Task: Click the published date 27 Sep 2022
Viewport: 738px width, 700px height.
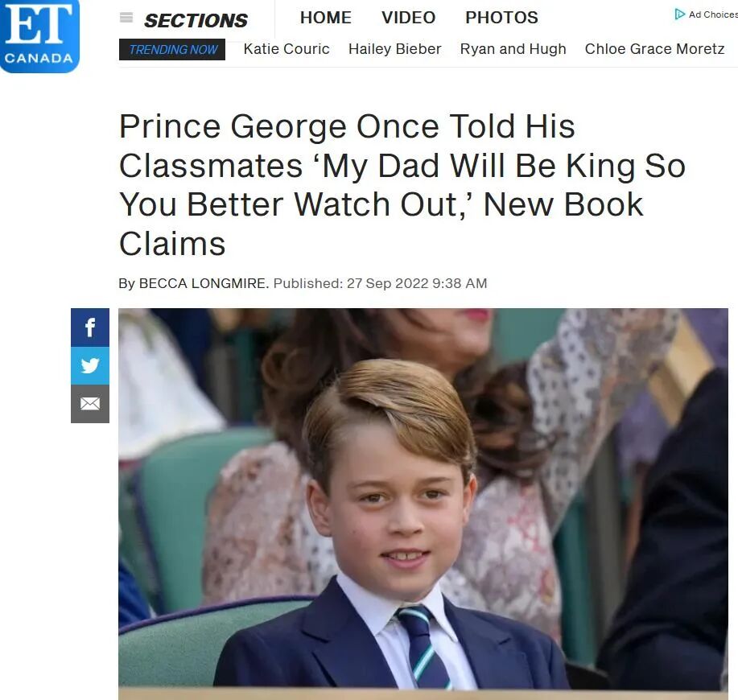Action: [388, 283]
